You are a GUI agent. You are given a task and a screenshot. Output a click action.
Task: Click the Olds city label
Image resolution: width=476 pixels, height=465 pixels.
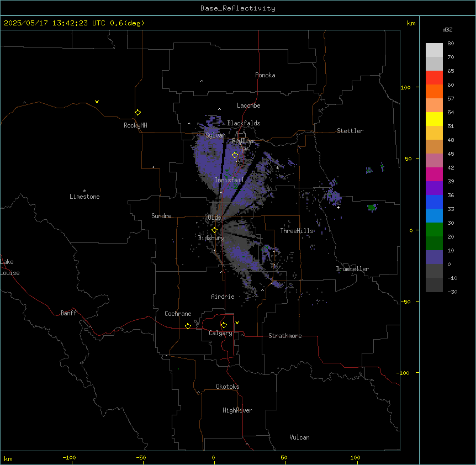(x=214, y=218)
